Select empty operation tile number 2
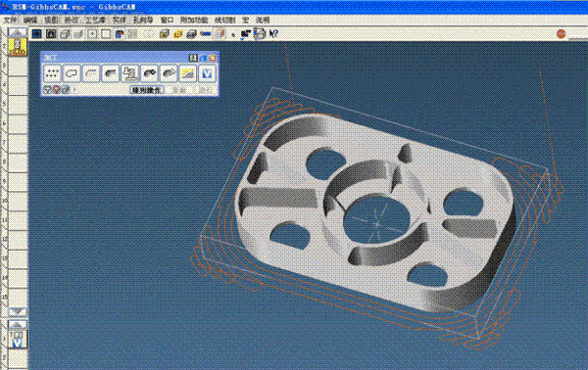Image resolution: width=588 pixels, height=370 pixels. coord(18,359)
